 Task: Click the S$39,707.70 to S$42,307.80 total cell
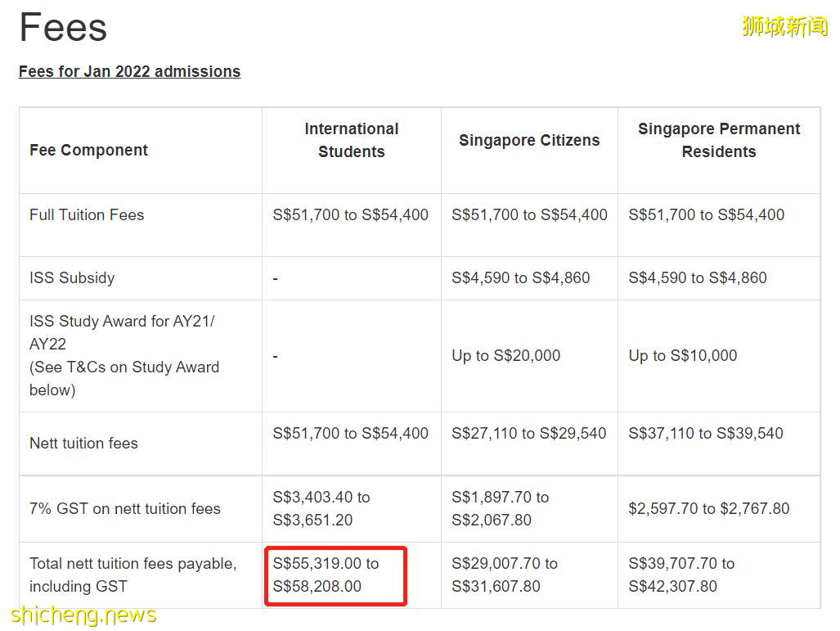681,575
